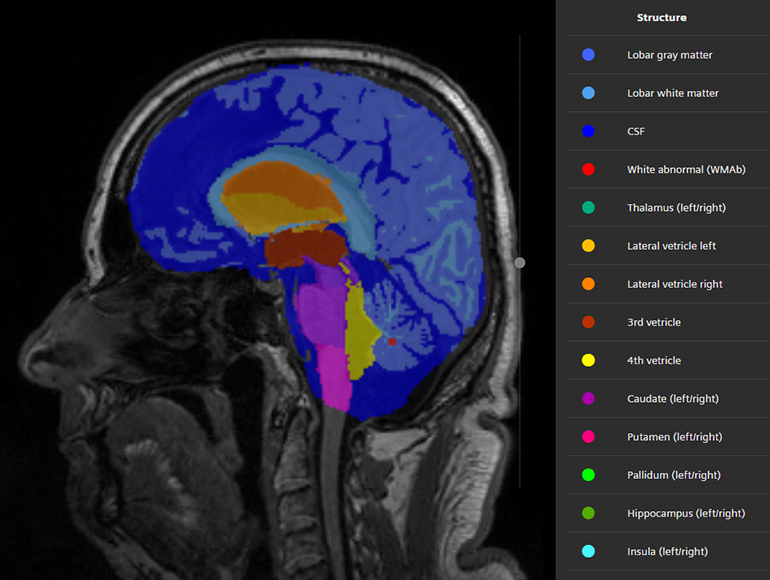The width and height of the screenshot is (770, 580).
Task: Click the Lobar white matter color swatch
Action: pyautogui.click(x=588, y=93)
